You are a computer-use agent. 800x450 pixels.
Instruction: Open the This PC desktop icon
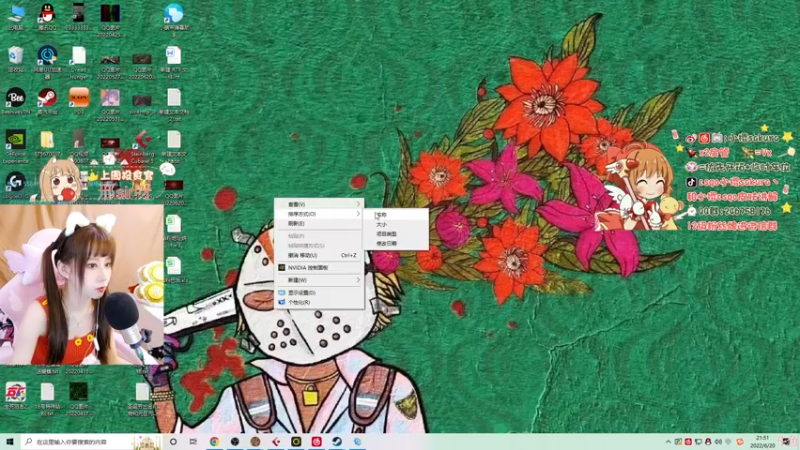[x=16, y=17]
